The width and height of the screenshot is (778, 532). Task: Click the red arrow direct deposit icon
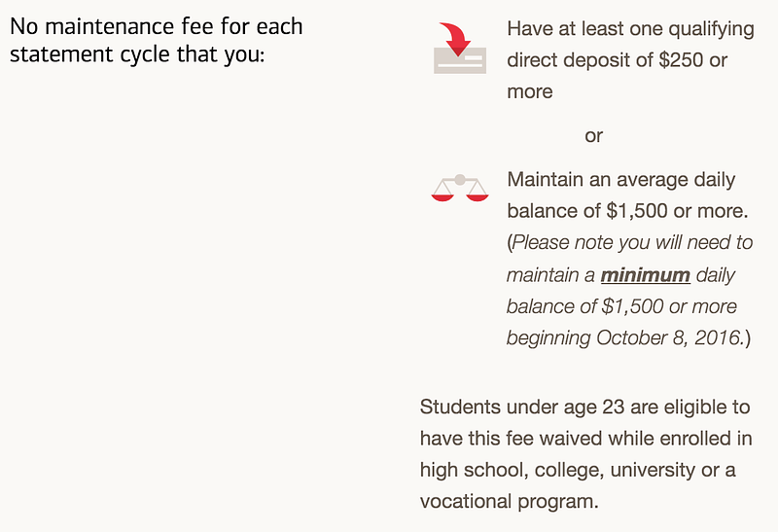point(460,48)
